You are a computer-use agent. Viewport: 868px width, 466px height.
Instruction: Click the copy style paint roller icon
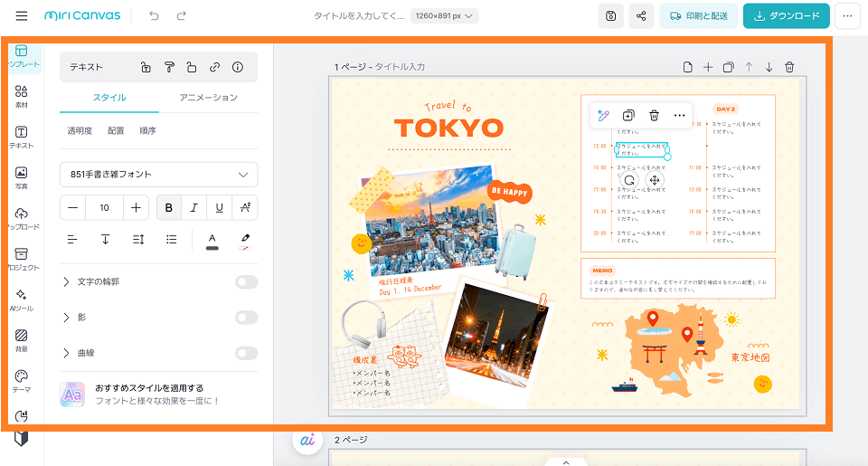click(168, 67)
